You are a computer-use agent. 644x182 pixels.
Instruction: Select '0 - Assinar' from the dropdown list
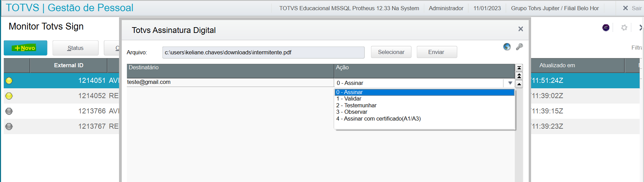(424, 92)
